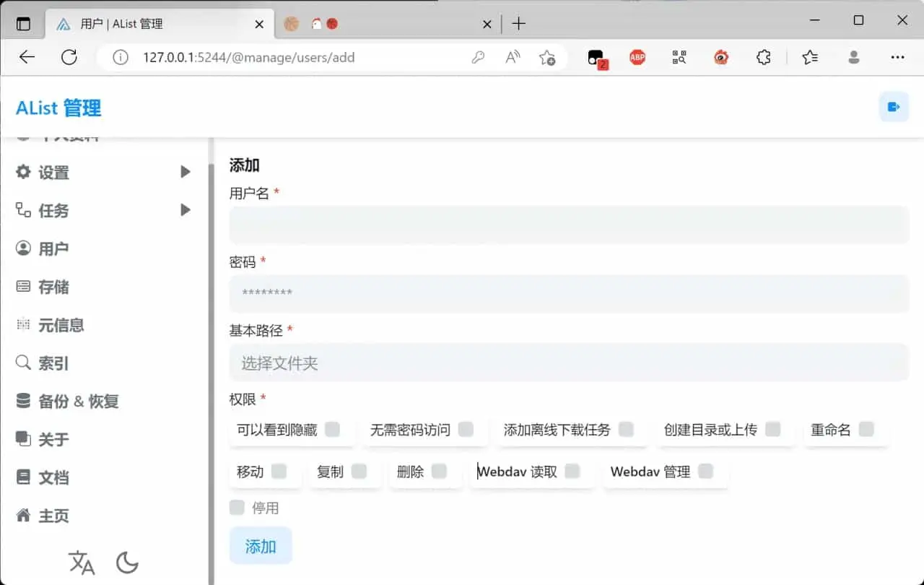Add the page to favorites via the star icon
The width and height of the screenshot is (924, 585).
coord(547,58)
